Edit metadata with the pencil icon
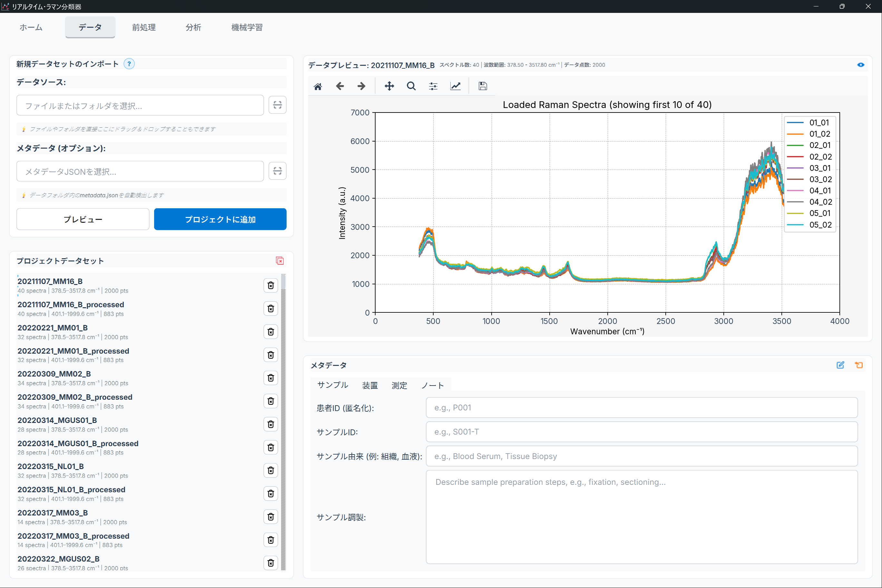 [840, 365]
